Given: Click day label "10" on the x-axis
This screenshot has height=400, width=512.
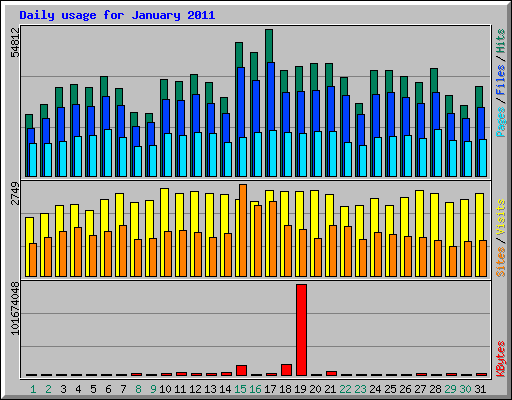Looking at the screenshot, I should [x=165, y=389].
